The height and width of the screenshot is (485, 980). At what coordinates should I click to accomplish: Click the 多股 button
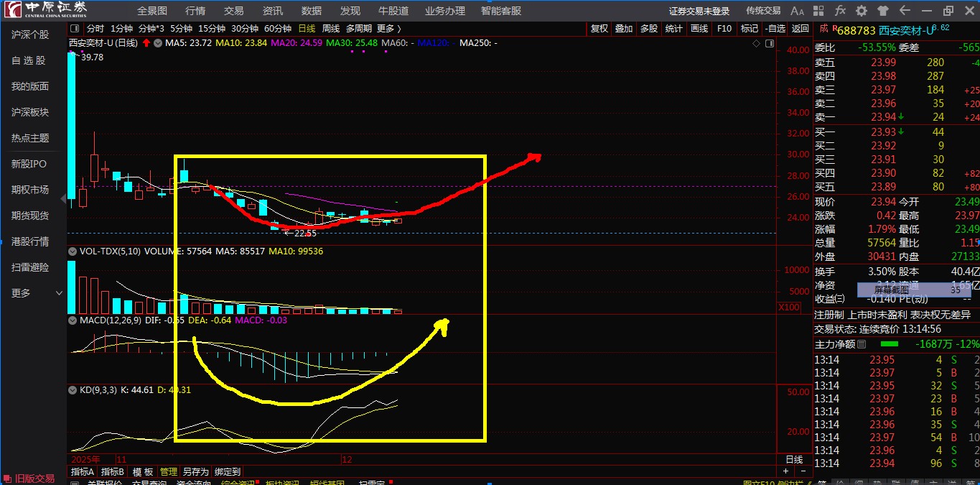point(649,29)
